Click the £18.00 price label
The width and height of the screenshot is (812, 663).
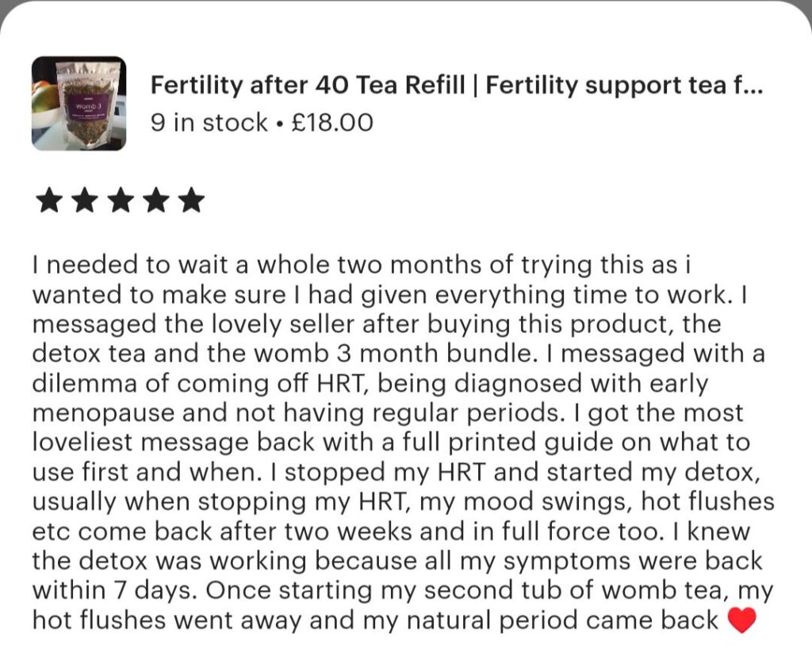pos(331,123)
